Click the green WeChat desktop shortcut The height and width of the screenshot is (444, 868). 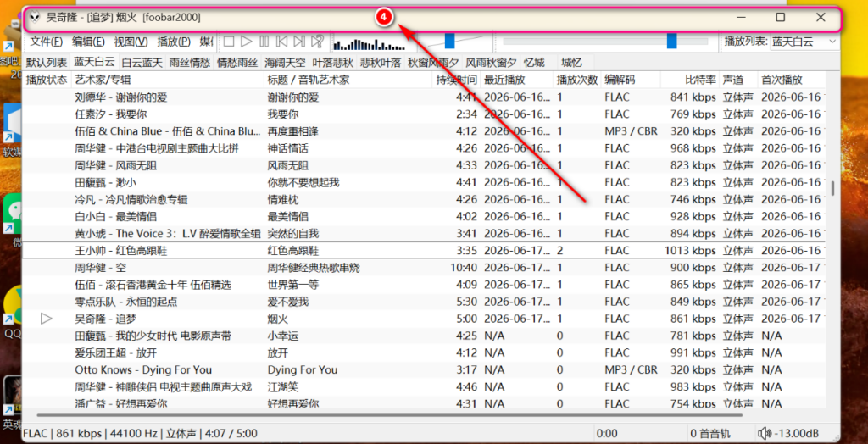click(13, 214)
